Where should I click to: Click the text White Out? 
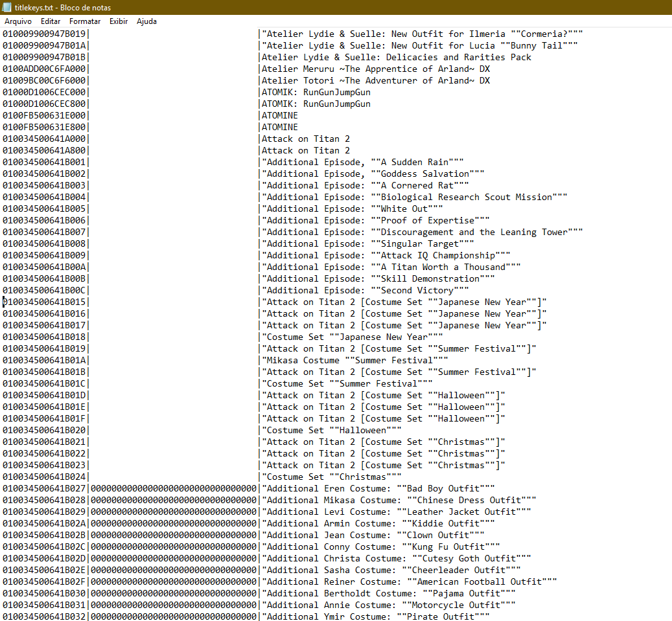coord(404,209)
